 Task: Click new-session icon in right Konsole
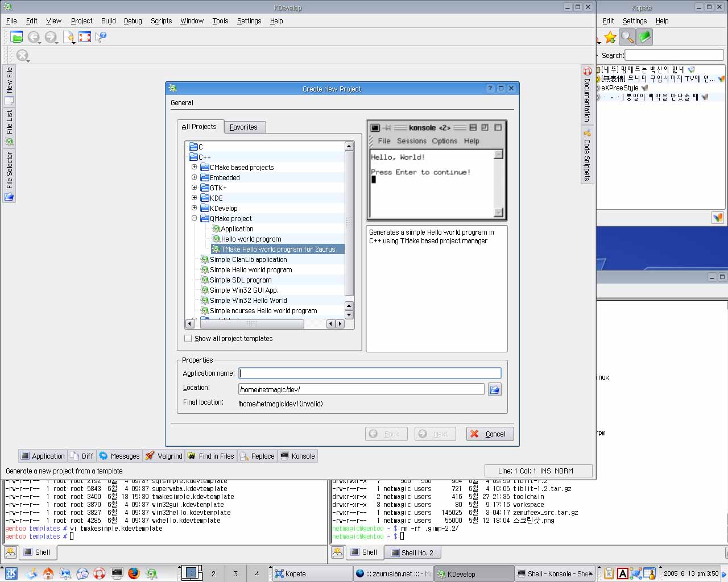coord(338,552)
